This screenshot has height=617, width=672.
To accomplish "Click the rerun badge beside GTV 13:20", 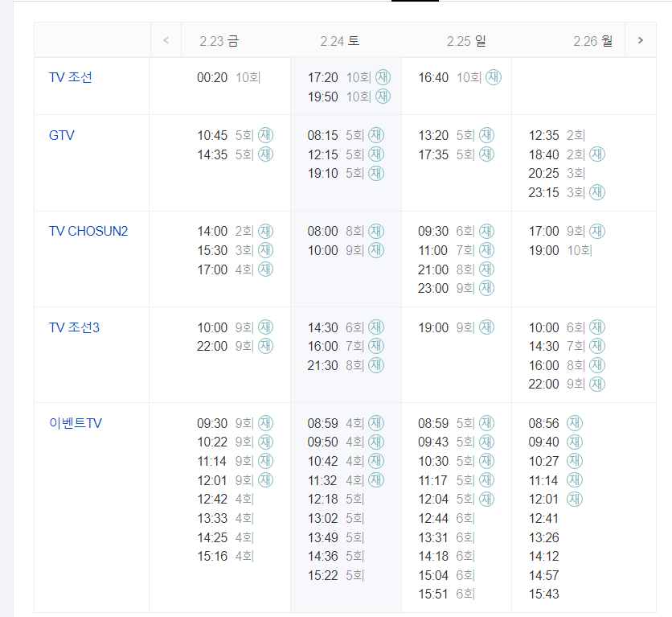I will click(486, 135).
